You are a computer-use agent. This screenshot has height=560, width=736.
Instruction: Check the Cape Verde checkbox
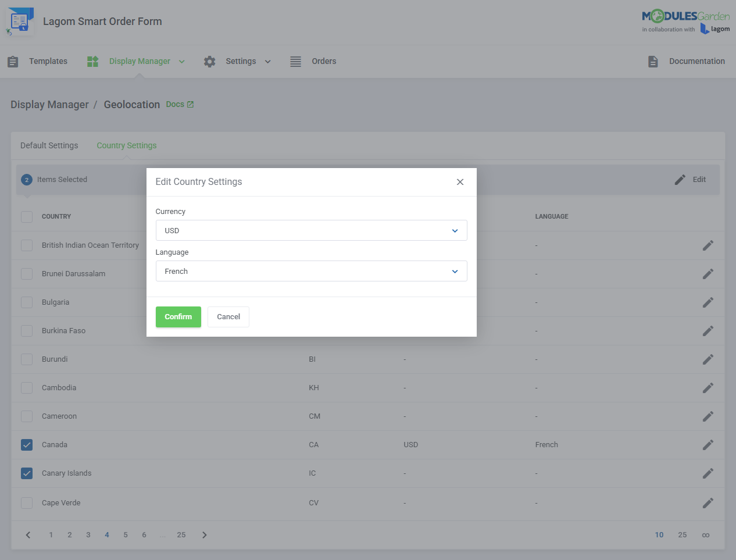point(27,503)
